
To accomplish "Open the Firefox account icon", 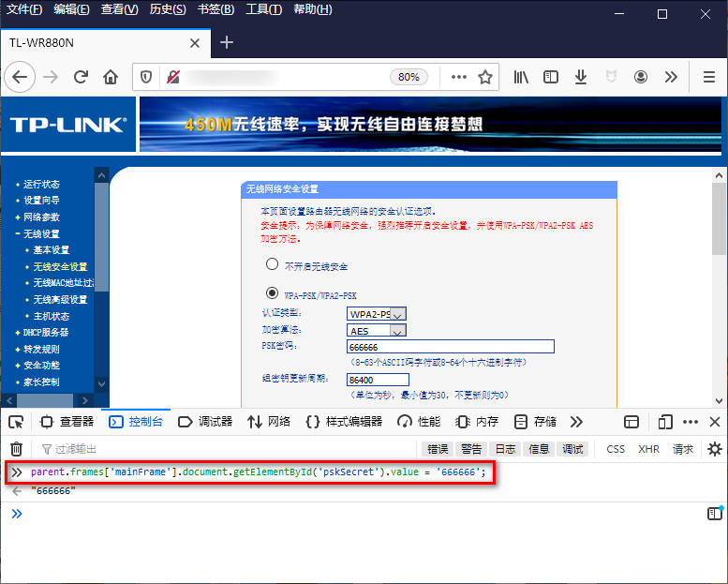I will point(641,77).
